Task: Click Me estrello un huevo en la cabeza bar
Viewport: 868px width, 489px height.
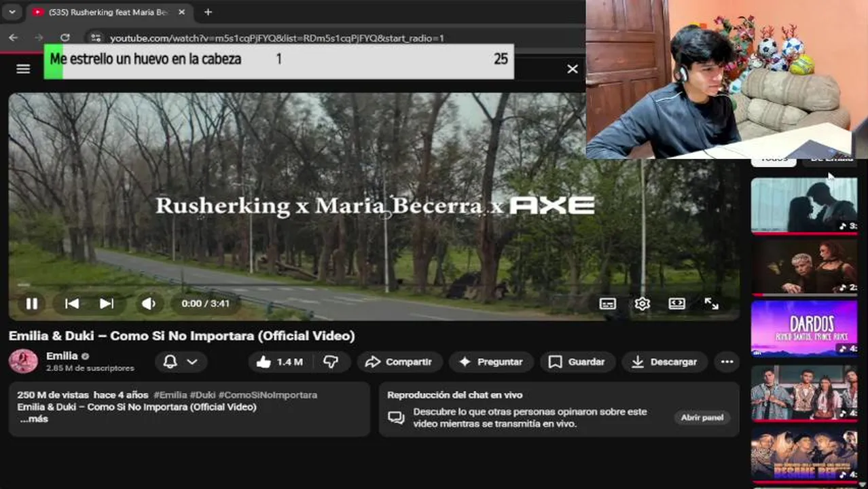Action: pyautogui.click(x=278, y=61)
